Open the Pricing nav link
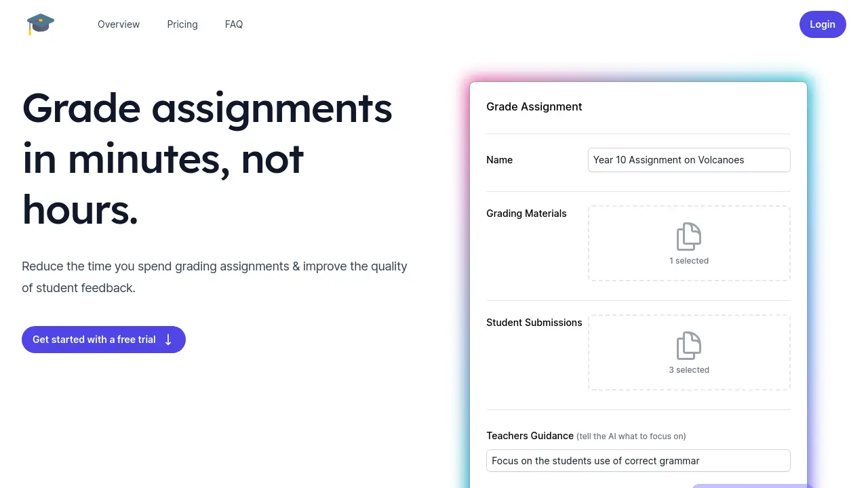Viewport: 868px width, 488px height. click(x=182, y=24)
